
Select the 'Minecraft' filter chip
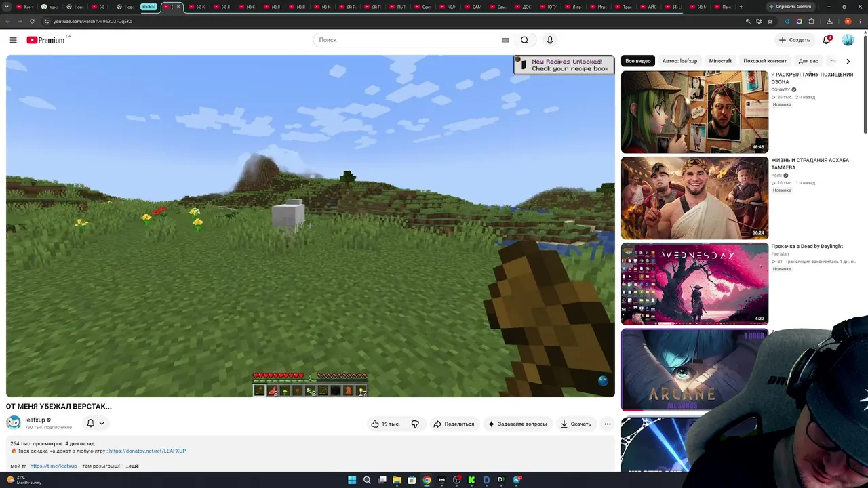tap(720, 61)
